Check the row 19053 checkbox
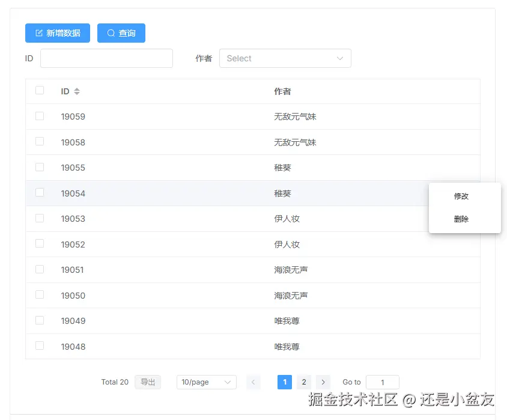Screen dimensions: 507x420 point(40,218)
